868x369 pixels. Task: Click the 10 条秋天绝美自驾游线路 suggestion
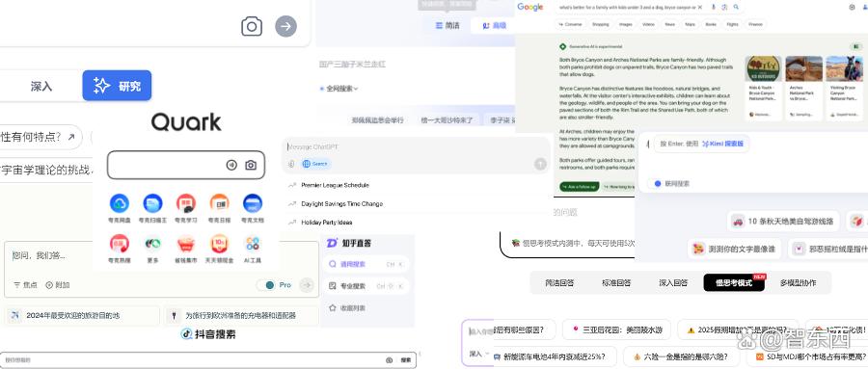pyautogui.click(x=783, y=222)
